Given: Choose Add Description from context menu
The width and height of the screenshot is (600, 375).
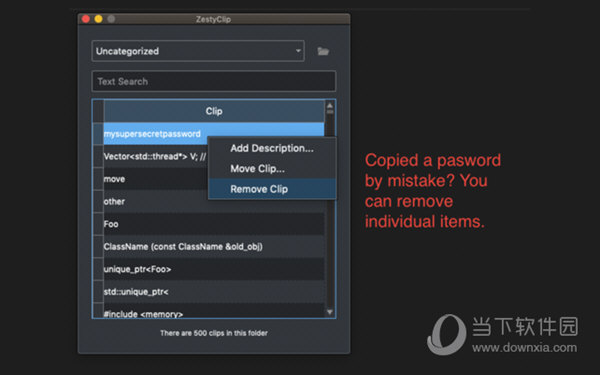Looking at the screenshot, I should point(272,148).
